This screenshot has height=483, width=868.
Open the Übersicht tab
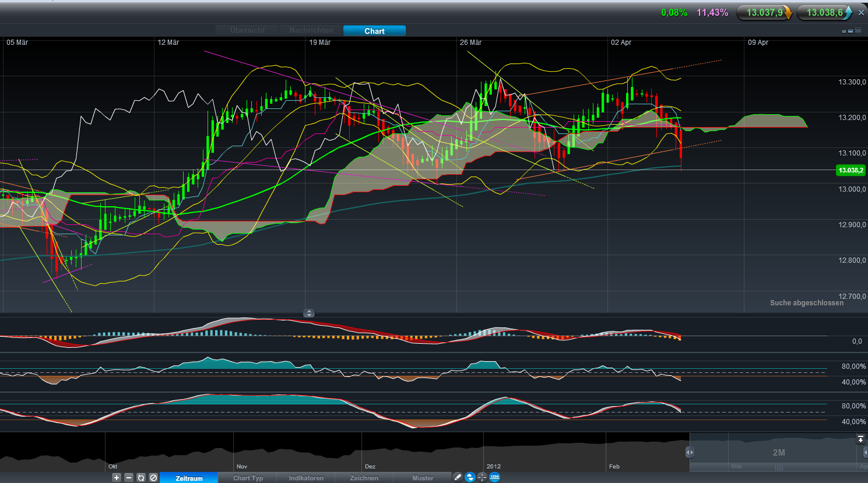tap(247, 30)
